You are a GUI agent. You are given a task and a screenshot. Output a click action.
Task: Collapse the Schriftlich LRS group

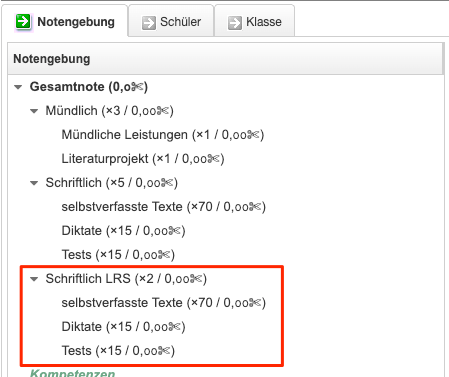[34, 279]
